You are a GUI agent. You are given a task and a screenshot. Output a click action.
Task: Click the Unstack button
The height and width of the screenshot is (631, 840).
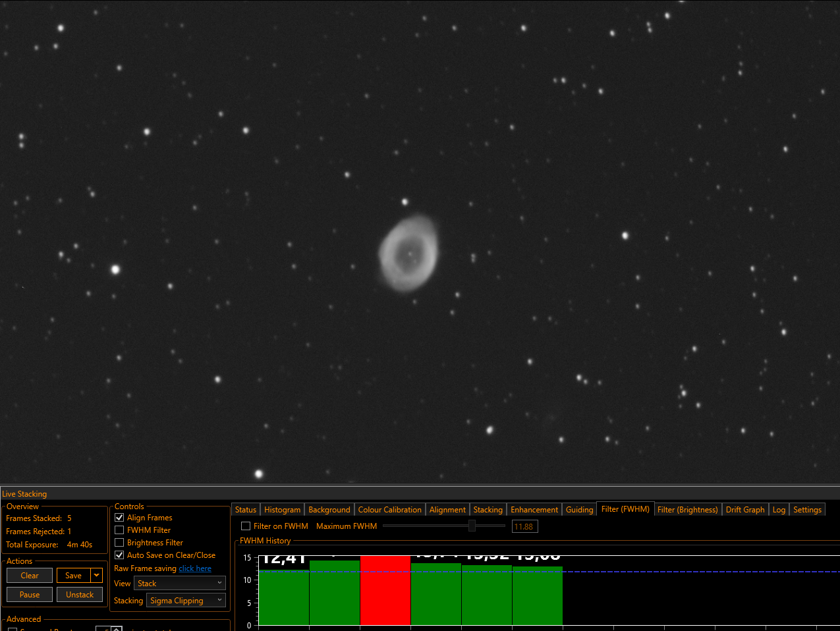pyautogui.click(x=80, y=595)
